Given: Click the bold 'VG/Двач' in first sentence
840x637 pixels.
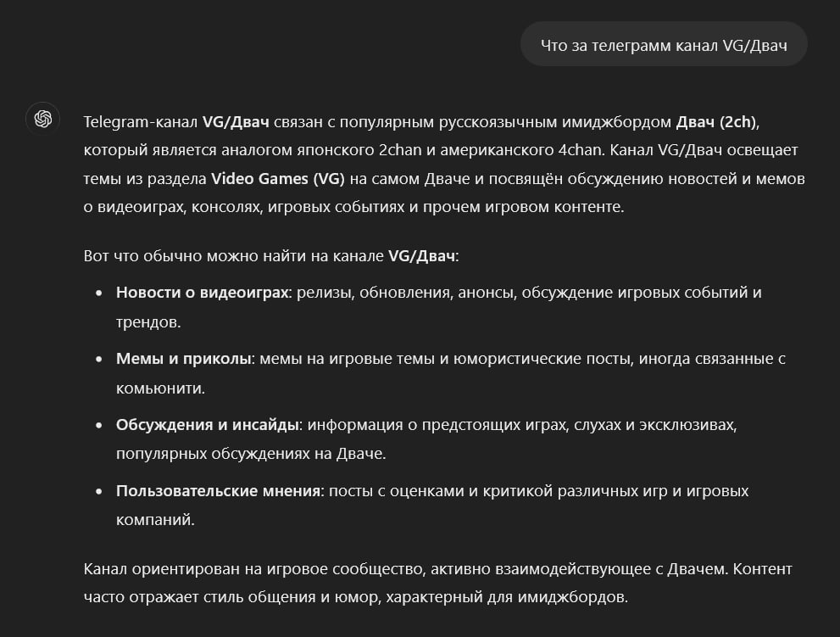Looking at the screenshot, I should (x=235, y=121).
